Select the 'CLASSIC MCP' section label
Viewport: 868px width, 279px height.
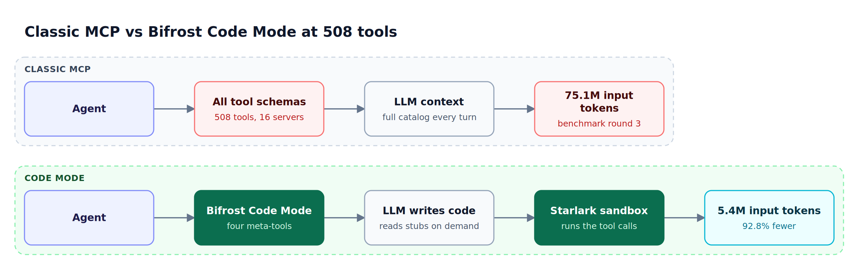[x=57, y=69]
